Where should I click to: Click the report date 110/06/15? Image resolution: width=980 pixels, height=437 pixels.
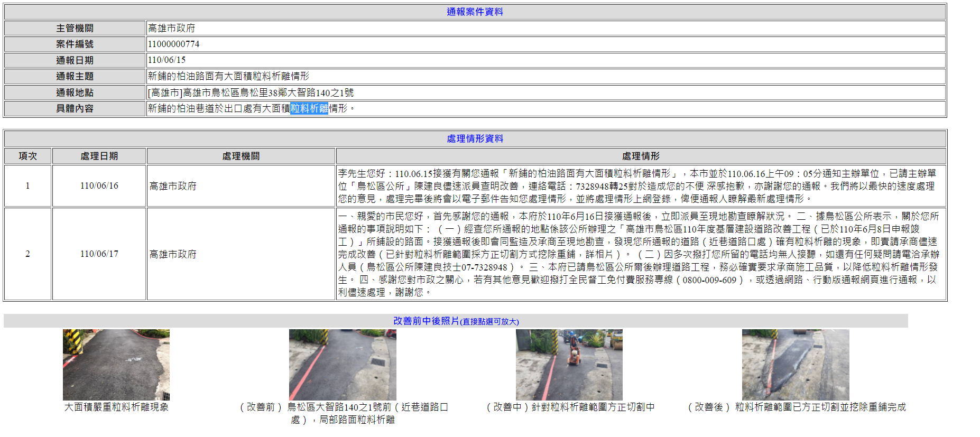(167, 60)
